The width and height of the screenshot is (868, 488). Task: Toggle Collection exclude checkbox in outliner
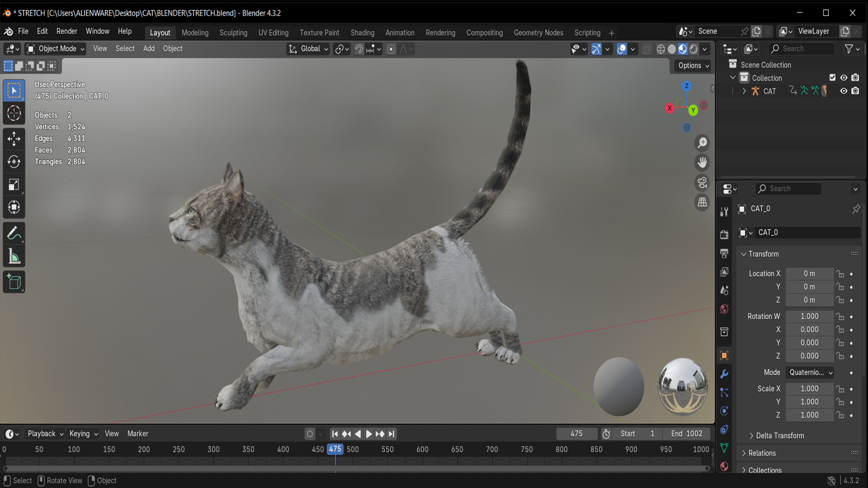[x=832, y=78]
